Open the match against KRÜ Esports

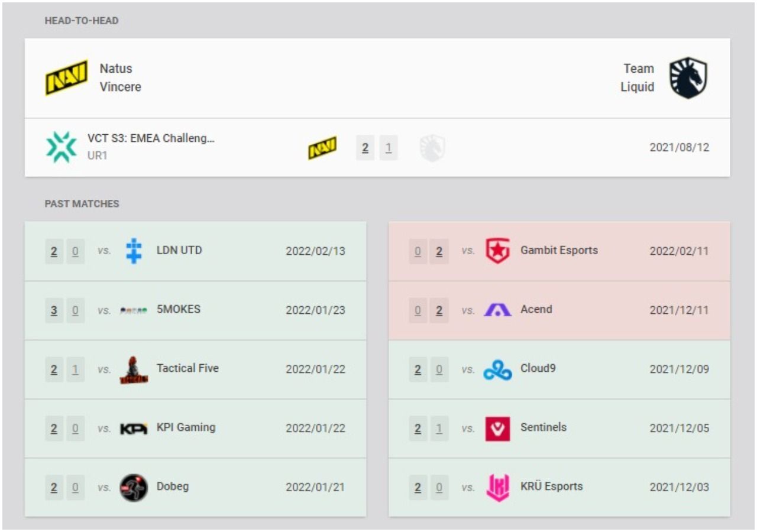(x=559, y=488)
